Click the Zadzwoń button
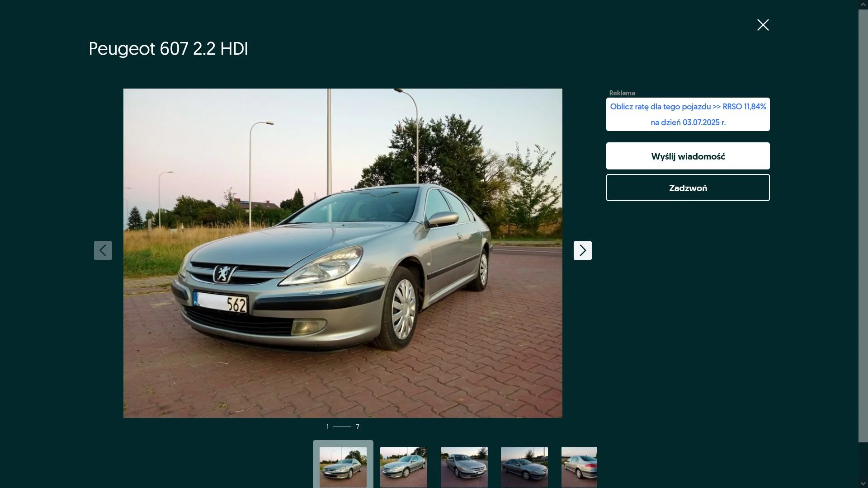Screen dimensions: 868x488 pos(688,188)
